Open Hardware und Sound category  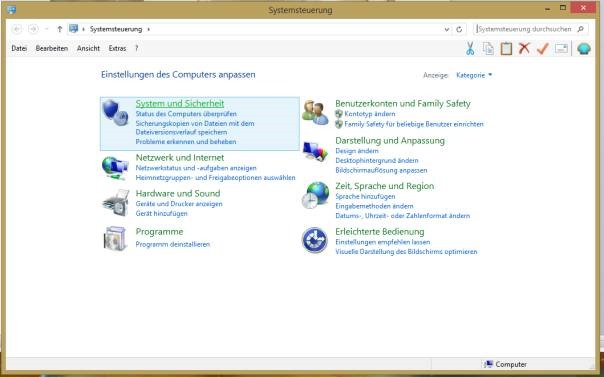click(178, 193)
